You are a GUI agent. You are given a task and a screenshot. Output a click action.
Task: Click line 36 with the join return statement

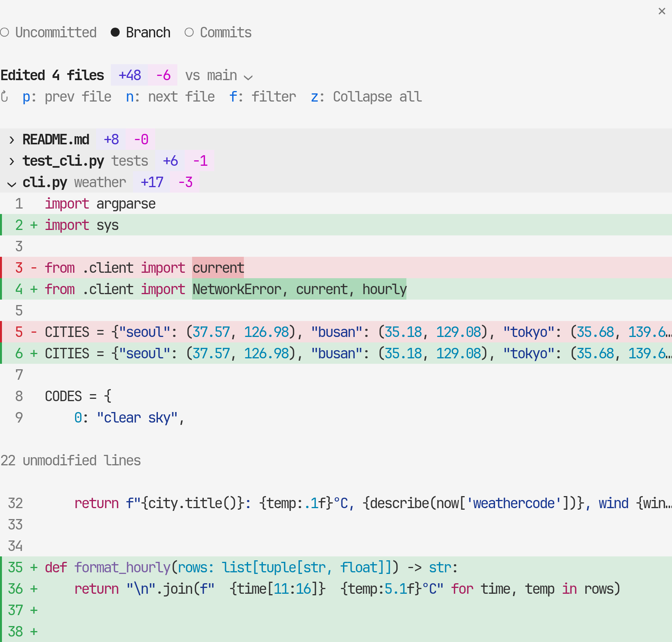[x=336, y=589]
